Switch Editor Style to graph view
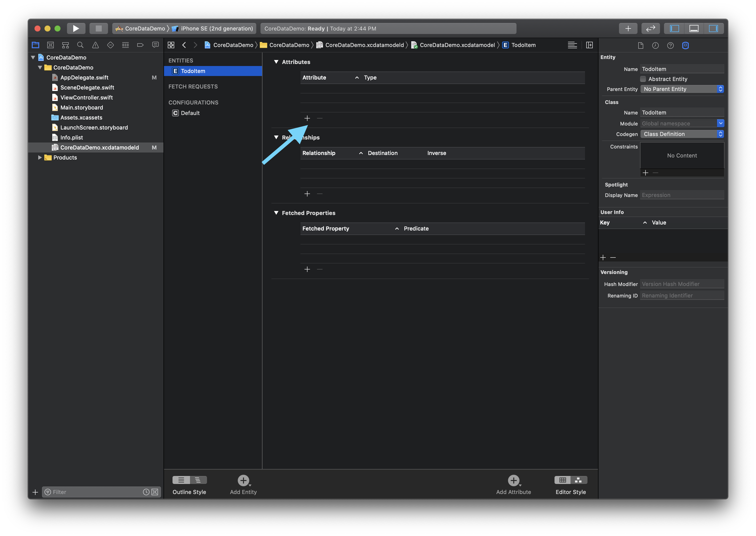 [578, 480]
